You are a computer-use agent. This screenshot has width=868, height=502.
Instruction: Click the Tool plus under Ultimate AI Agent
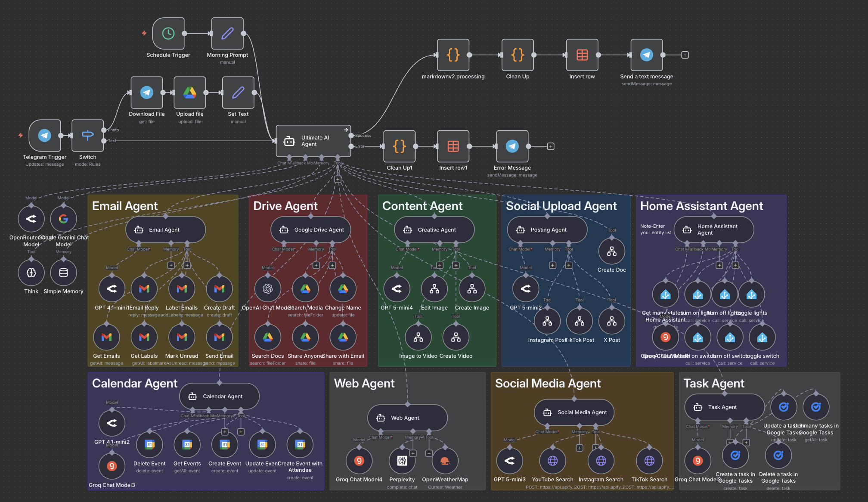click(338, 179)
